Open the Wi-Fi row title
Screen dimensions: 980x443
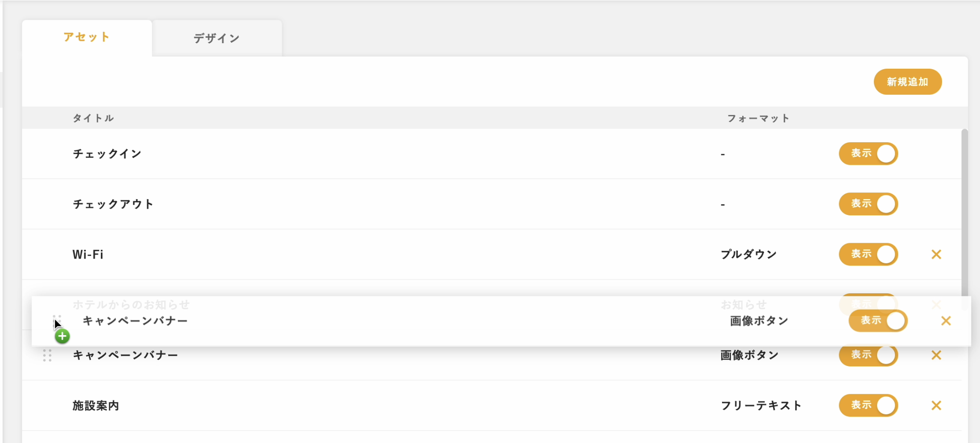click(88, 255)
